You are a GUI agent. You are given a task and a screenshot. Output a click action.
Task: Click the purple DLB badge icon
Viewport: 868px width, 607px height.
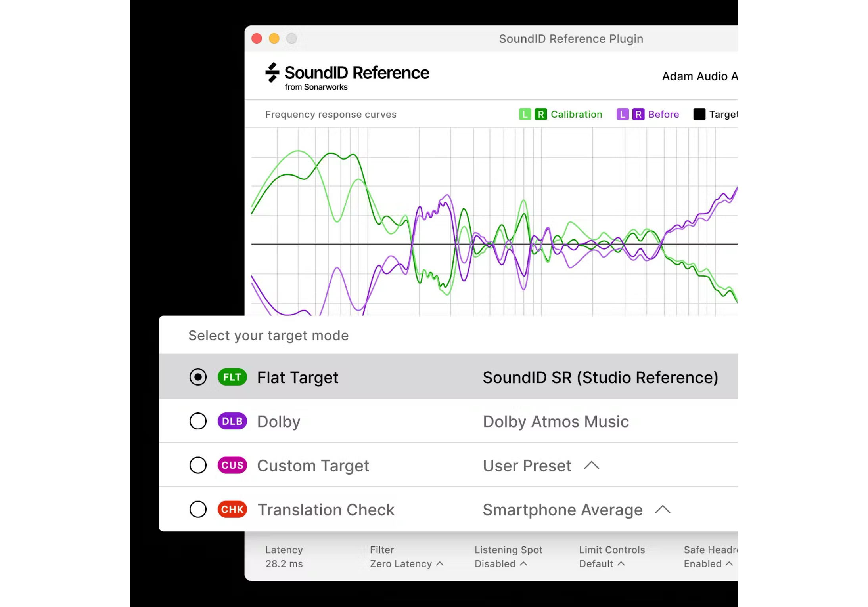(x=232, y=421)
